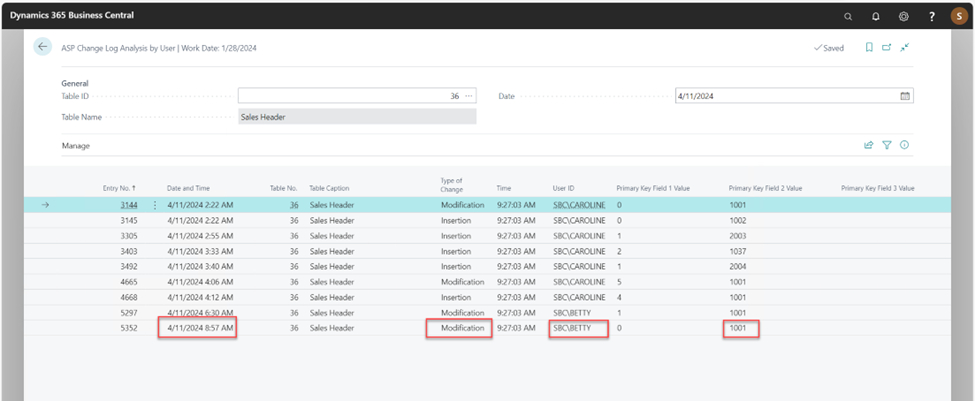Select entry 3145 cell
Screen dimensions: 975x401
(x=129, y=221)
